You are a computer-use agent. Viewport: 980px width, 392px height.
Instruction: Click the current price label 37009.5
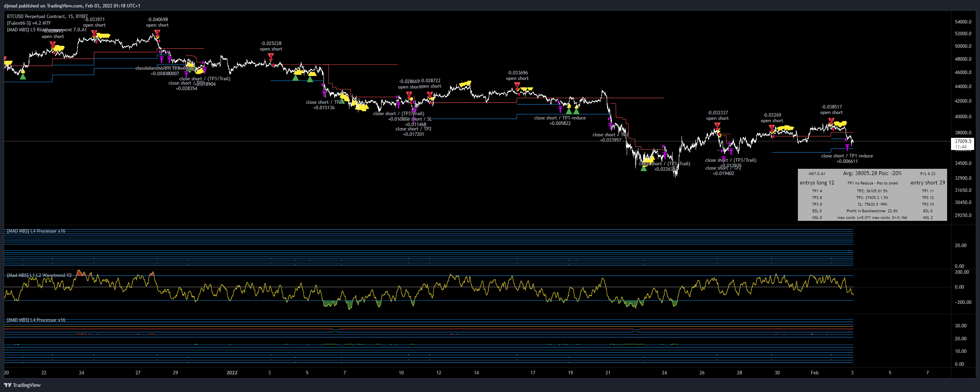point(963,141)
